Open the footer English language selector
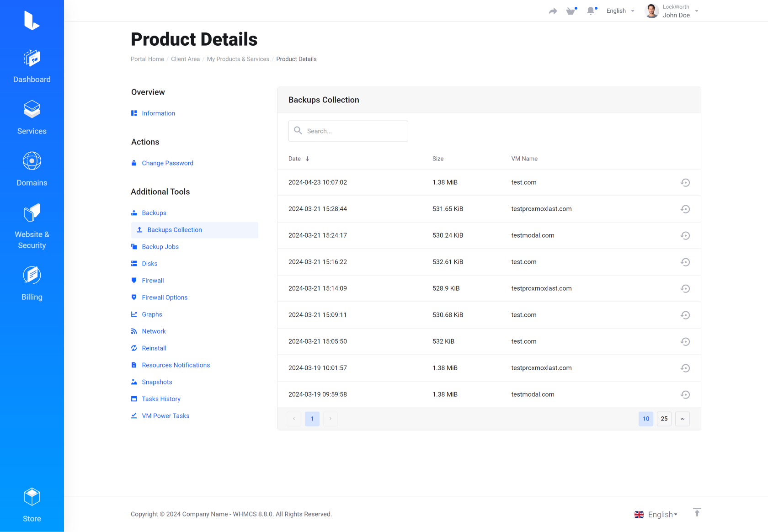This screenshot has height=532, width=768. pos(663,515)
